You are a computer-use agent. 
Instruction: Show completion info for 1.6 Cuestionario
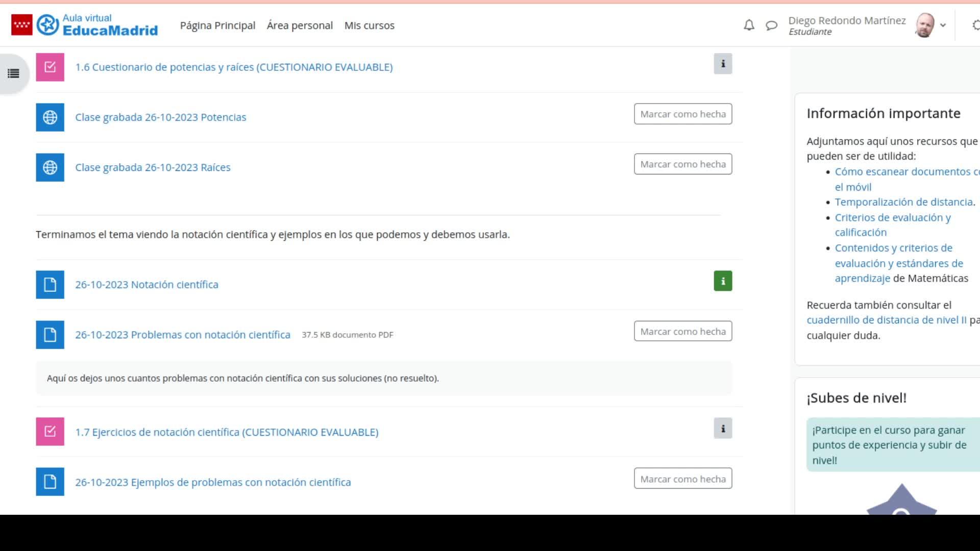coord(723,64)
